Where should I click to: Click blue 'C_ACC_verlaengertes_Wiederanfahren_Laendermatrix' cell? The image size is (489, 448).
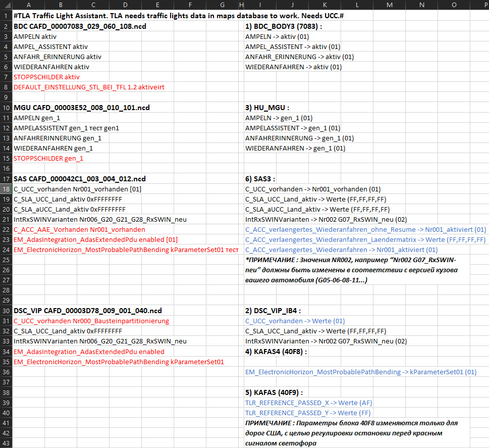point(365,239)
